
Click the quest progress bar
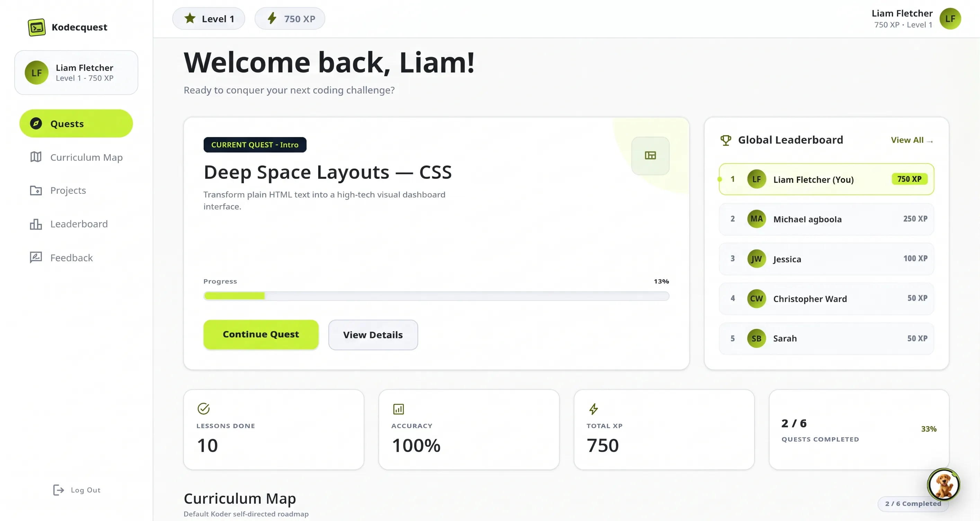[436, 296]
